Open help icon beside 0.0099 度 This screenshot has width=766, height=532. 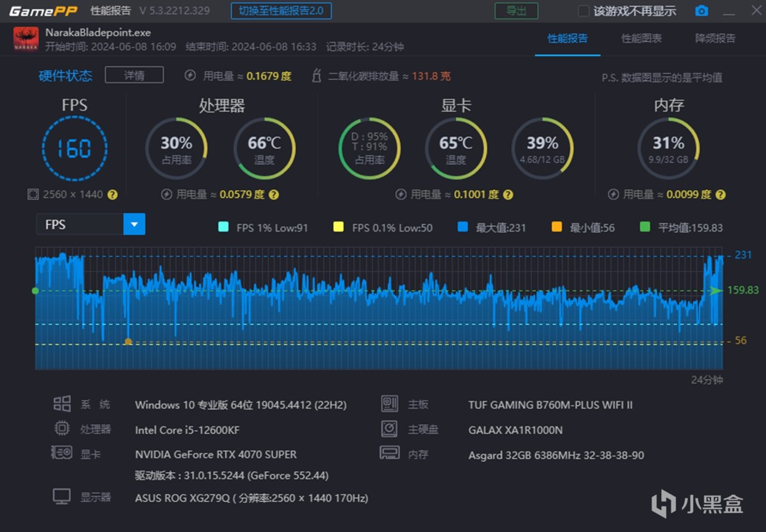click(x=721, y=194)
